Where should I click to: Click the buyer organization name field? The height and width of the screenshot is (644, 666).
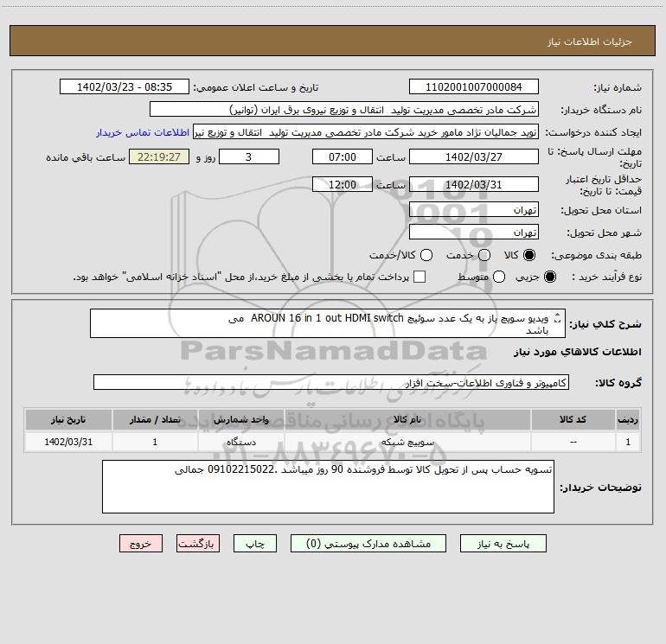coord(344,110)
